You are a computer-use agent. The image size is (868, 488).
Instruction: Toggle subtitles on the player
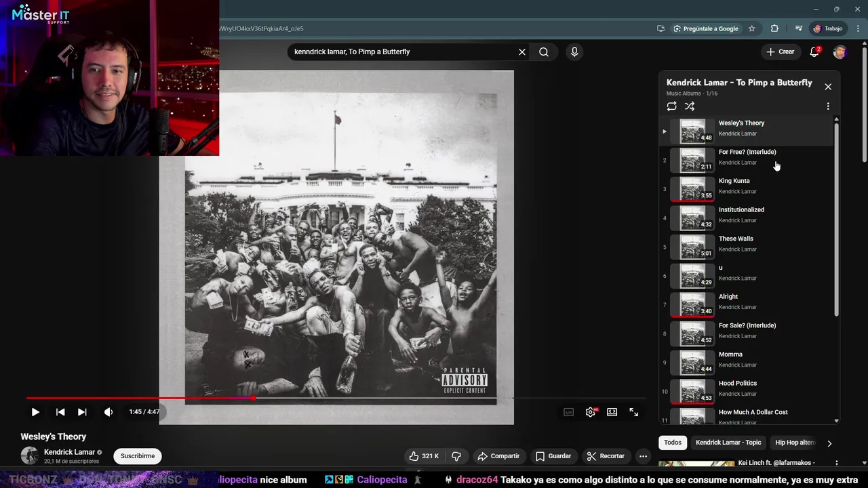pos(569,412)
